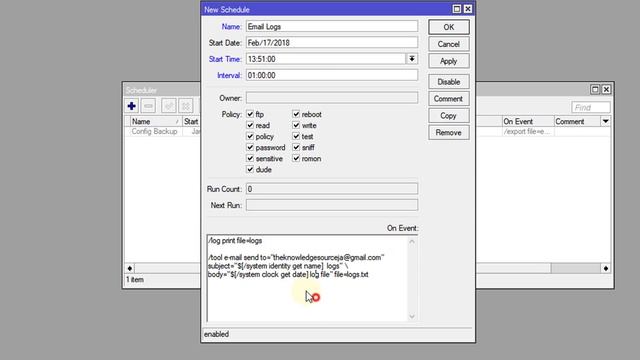Maximize the New Schedule dialog
This screenshot has height=360, width=640.
(457, 9)
